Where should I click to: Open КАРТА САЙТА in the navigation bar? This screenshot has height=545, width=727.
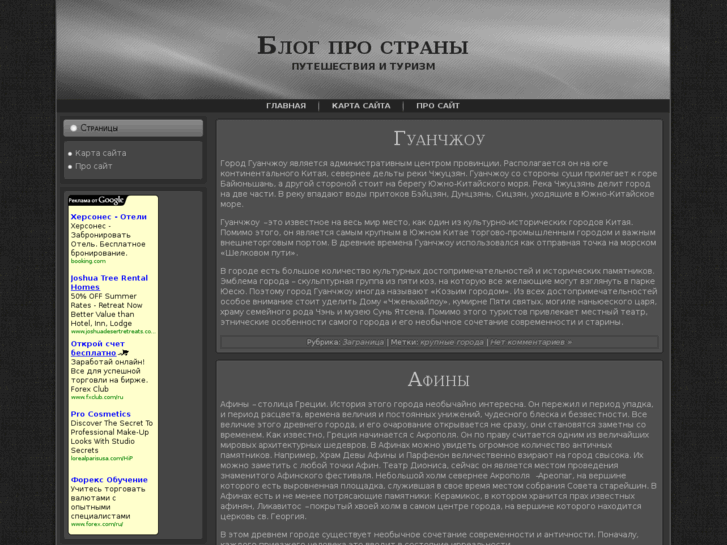(x=361, y=106)
